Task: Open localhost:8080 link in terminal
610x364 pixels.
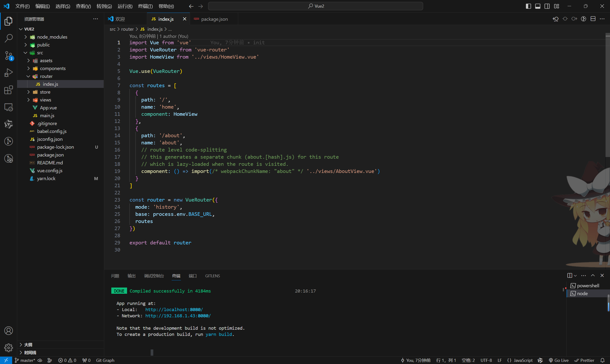Action: click(174, 309)
